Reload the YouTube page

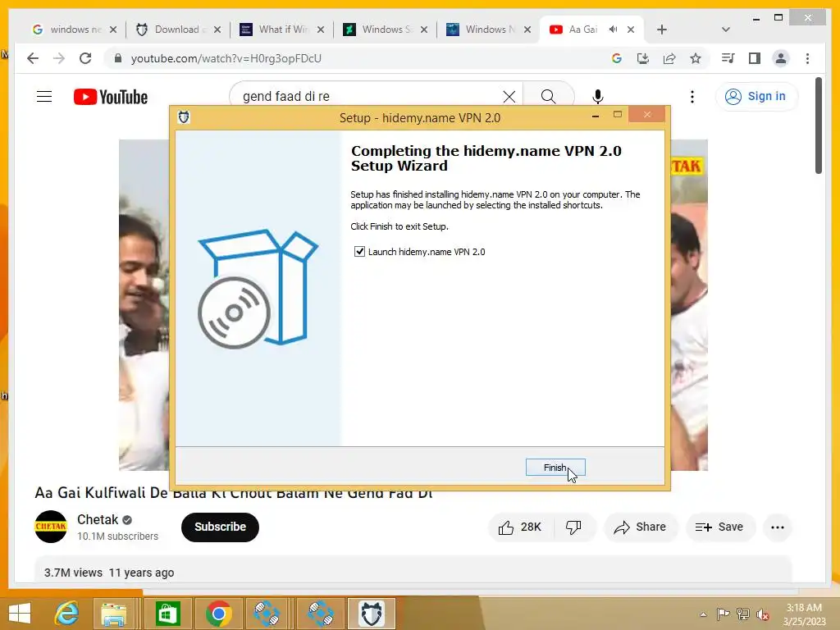click(85, 58)
